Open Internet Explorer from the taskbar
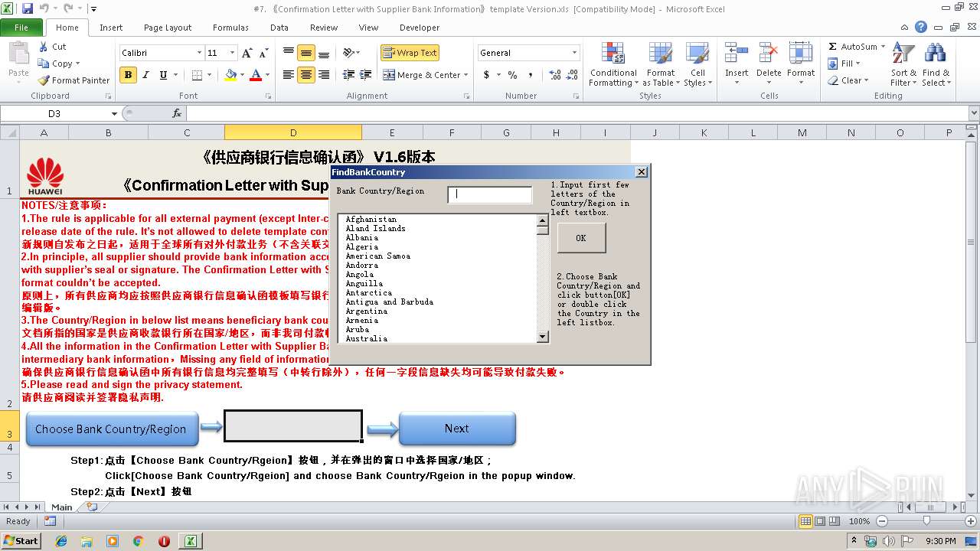Viewport: 980px width, 551px height. pos(61,541)
